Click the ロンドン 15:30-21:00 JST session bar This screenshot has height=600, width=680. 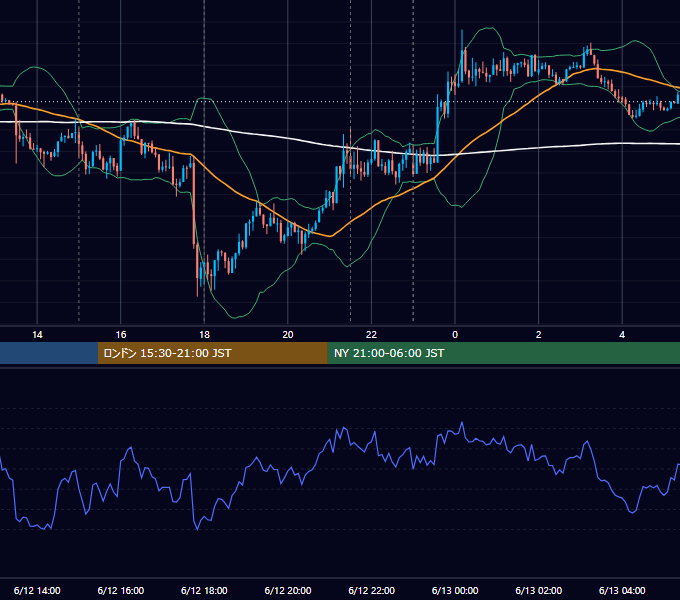pos(212,353)
